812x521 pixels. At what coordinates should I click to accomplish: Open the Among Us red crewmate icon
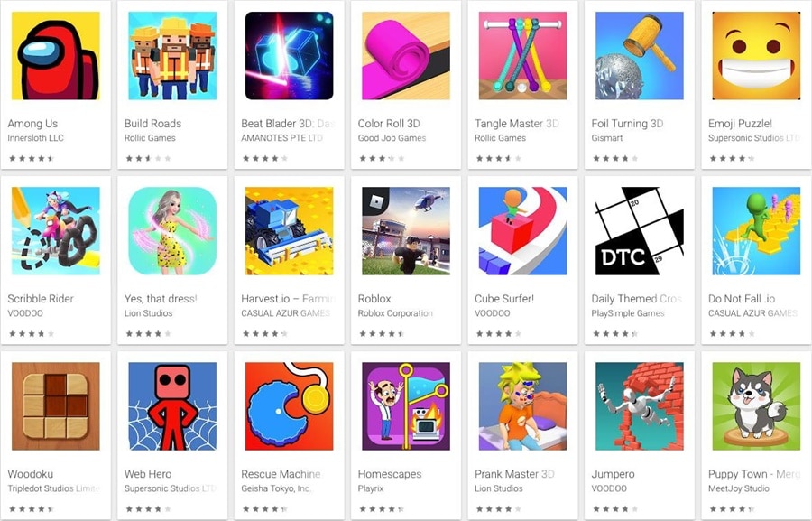click(x=55, y=55)
